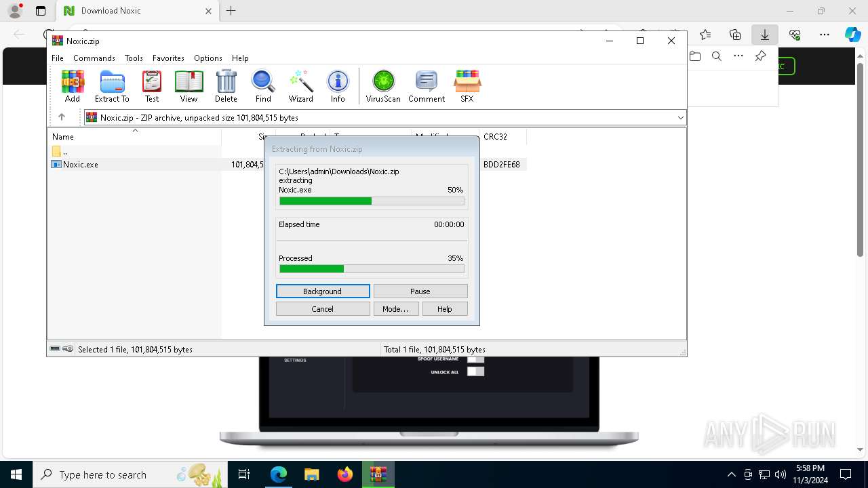868x488 pixels.
Task: Open the Wizard tool
Action: pyautogui.click(x=301, y=86)
